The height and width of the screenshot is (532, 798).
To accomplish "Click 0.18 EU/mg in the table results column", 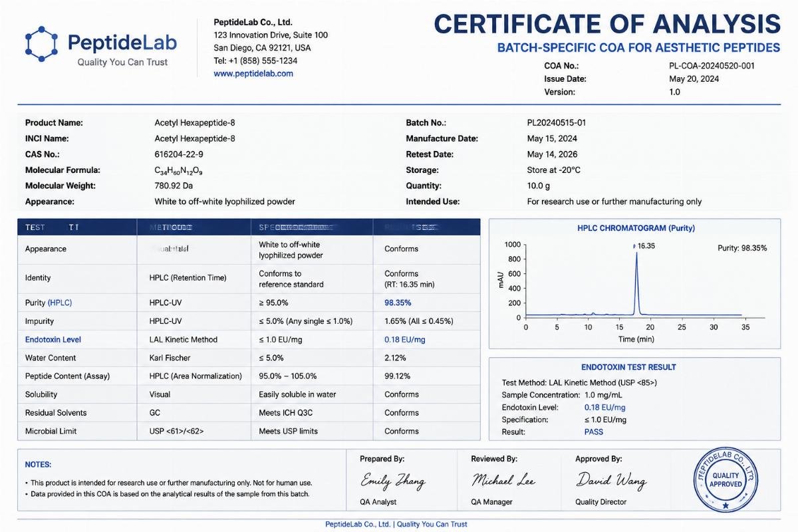I will coord(405,339).
